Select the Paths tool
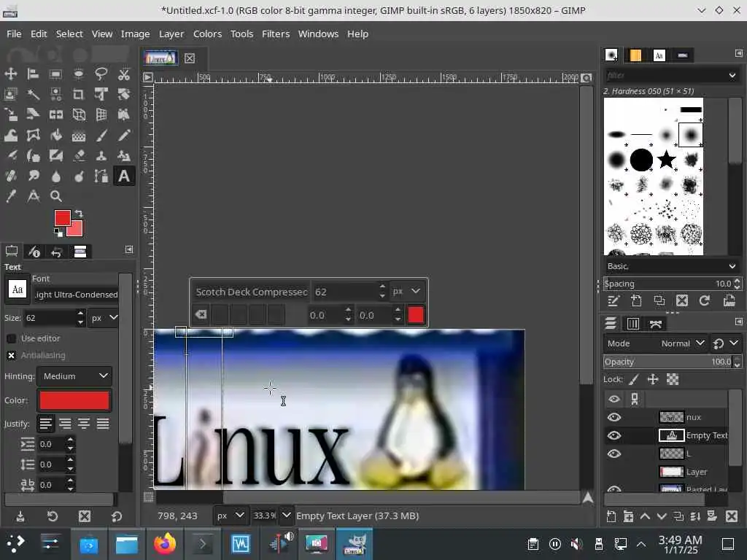747x560 pixels. point(101,176)
